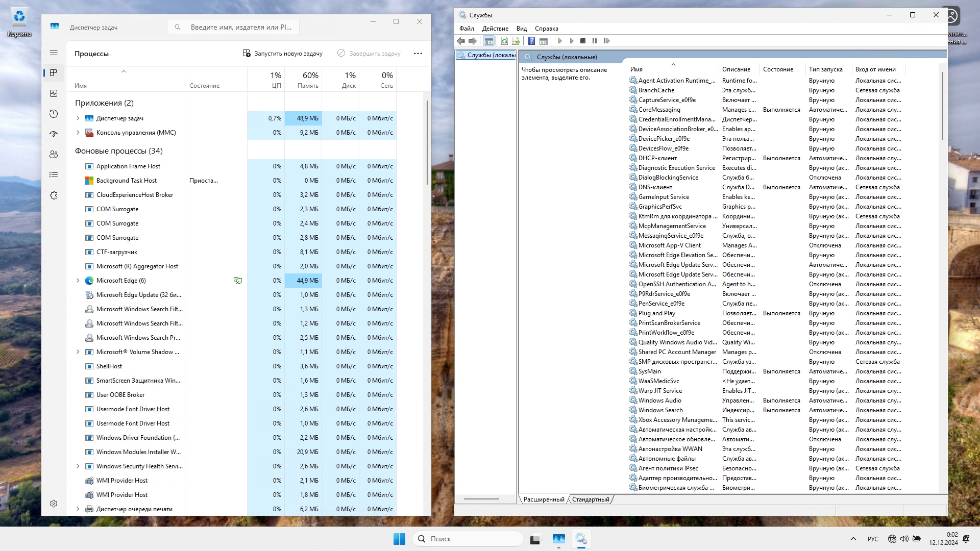Expand Microsoft Edge (6) process group
The image size is (980, 551).
78,281
